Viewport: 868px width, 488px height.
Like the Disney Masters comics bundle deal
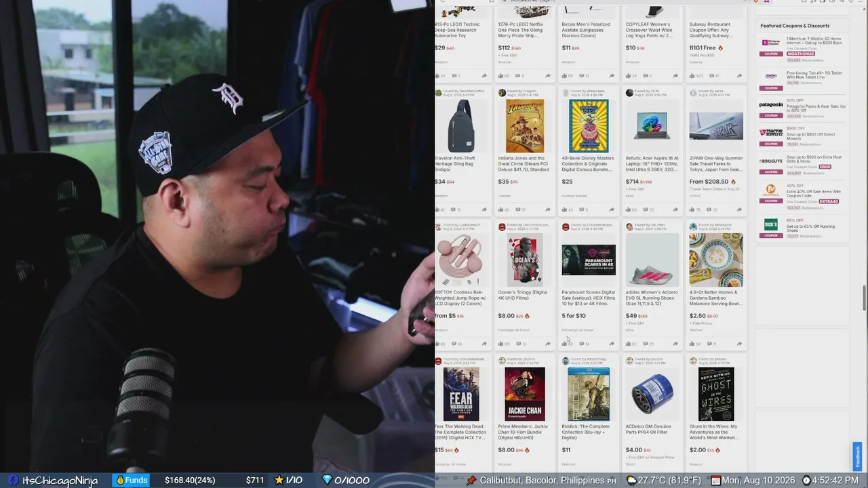click(x=565, y=209)
